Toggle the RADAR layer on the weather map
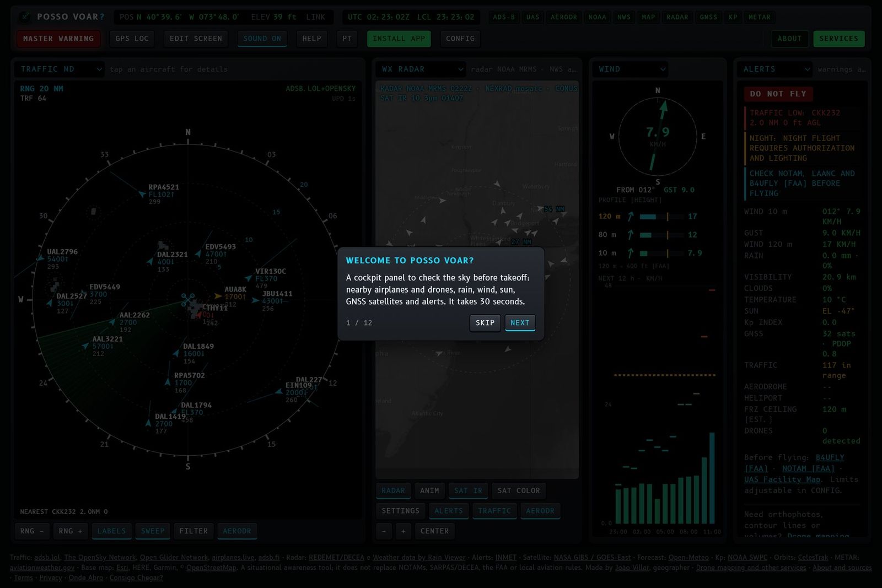The image size is (882, 588). click(393, 490)
